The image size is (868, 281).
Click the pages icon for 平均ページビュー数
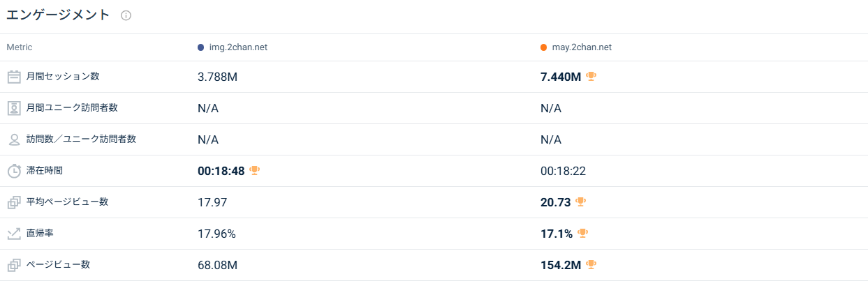pyautogui.click(x=14, y=202)
